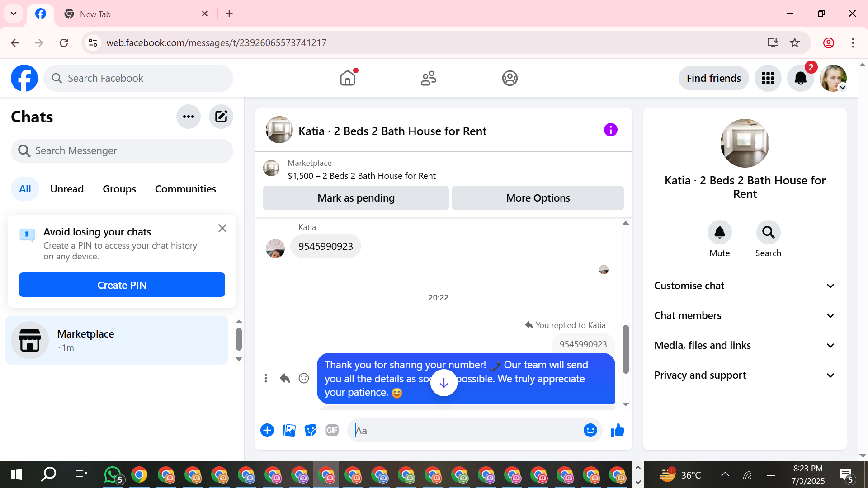Expand Privacy and support section

click(744, 375)
